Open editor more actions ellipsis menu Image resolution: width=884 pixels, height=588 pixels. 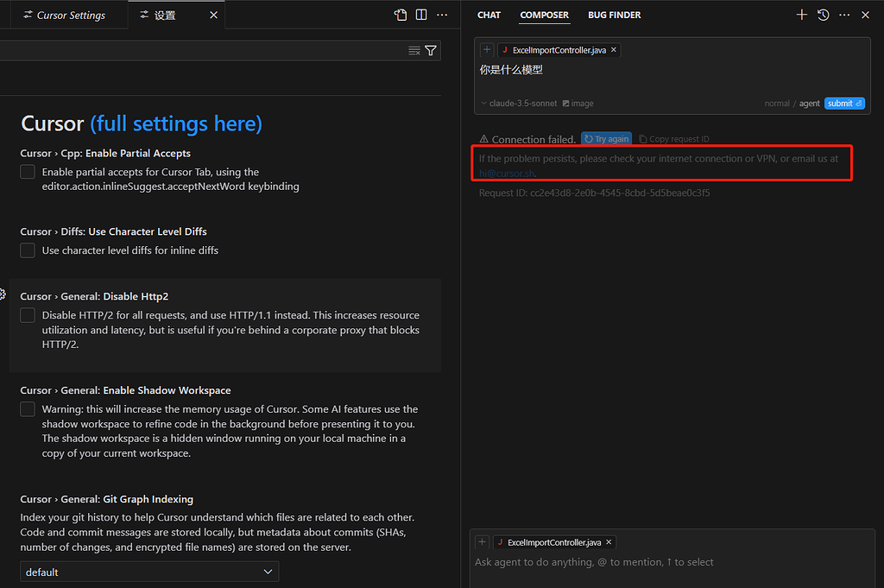click(x=442, y=16)
